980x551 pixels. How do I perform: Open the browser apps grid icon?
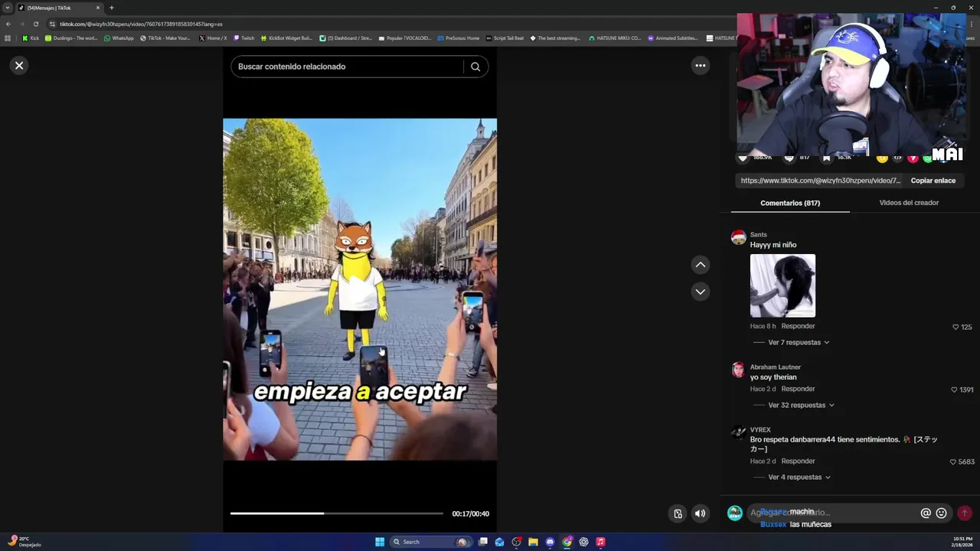point(8,37)
